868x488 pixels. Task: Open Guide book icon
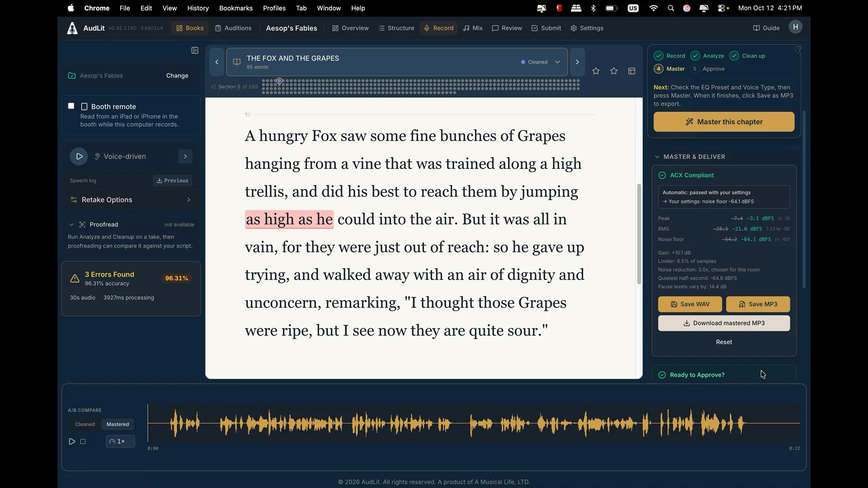(x=756, y=28)
